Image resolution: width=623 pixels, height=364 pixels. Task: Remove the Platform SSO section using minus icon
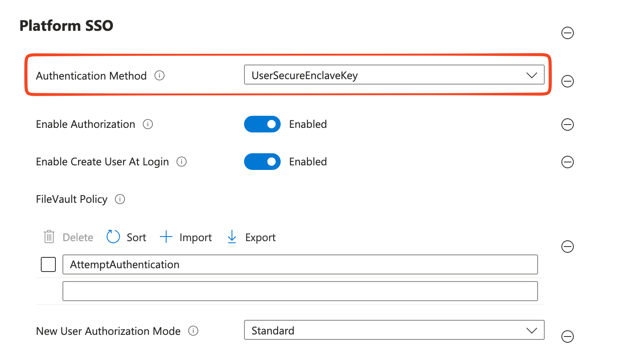(x=567, y=33)
